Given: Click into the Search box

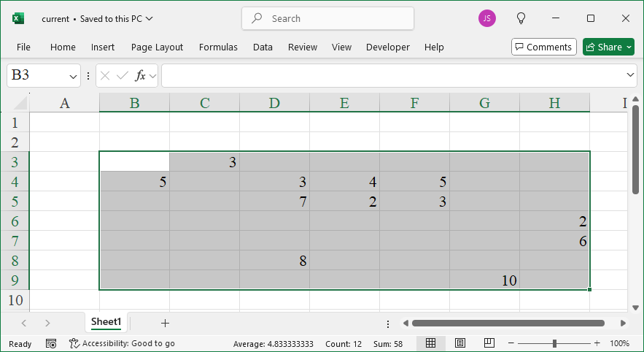Looking at the screenshot, I should (x=327, y=18).
